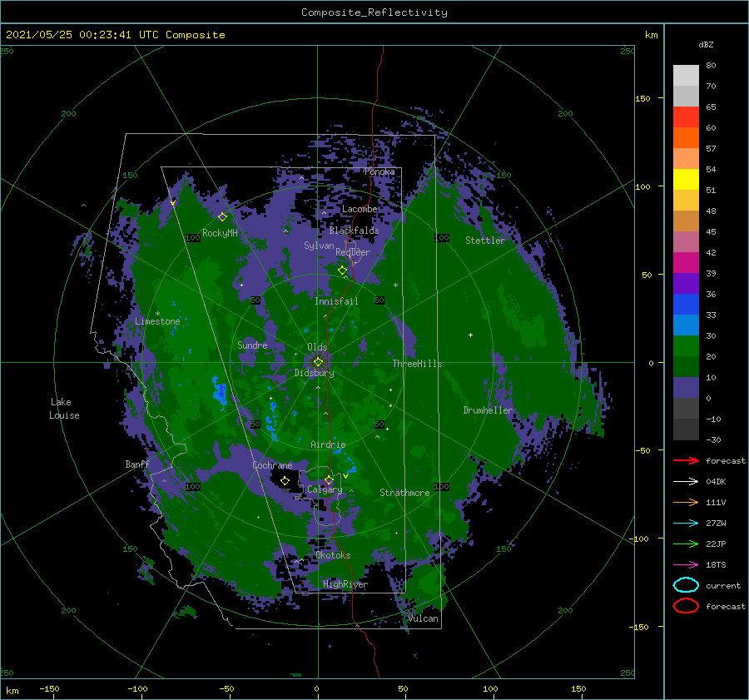Click white plus marker east of ThreeHills
This screenshot has height=700, width=749.
click(470, 335)
